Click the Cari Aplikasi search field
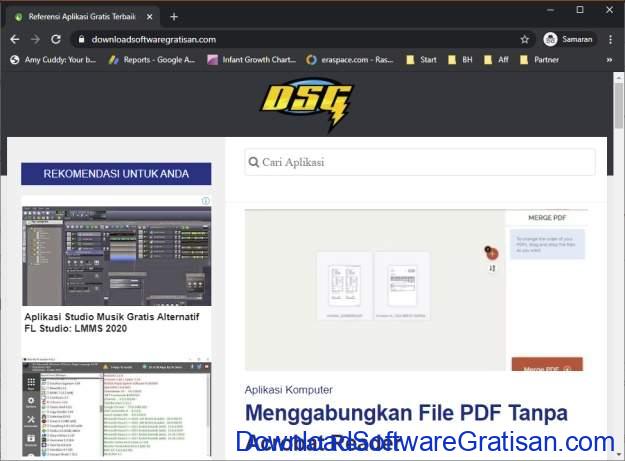 [x=420, y=162]
